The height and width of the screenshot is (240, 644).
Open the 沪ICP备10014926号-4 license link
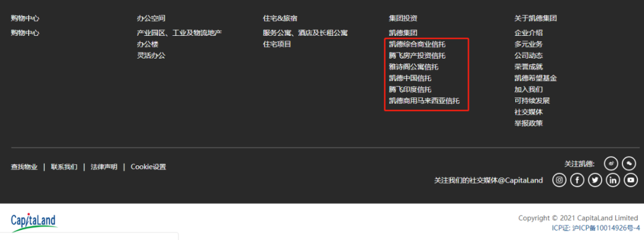pyautogui.click(x=606, y=228)
